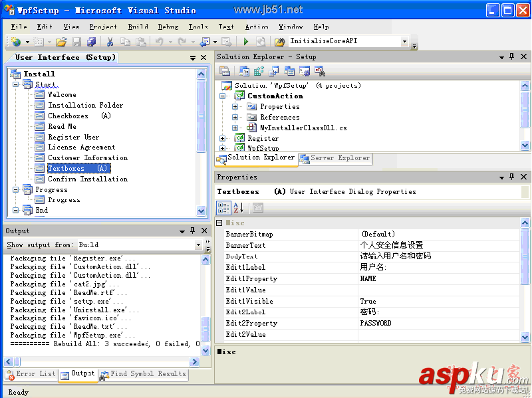This screenshot has width=532, height=398.
Task: Click the Navigate Backward toolbar icon
Action: pos(205,42)
